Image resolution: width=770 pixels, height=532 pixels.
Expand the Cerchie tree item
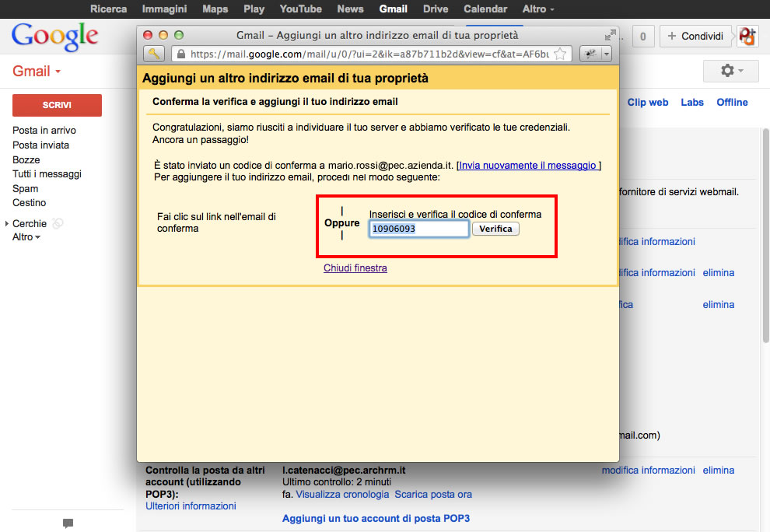tap(8, 224)
